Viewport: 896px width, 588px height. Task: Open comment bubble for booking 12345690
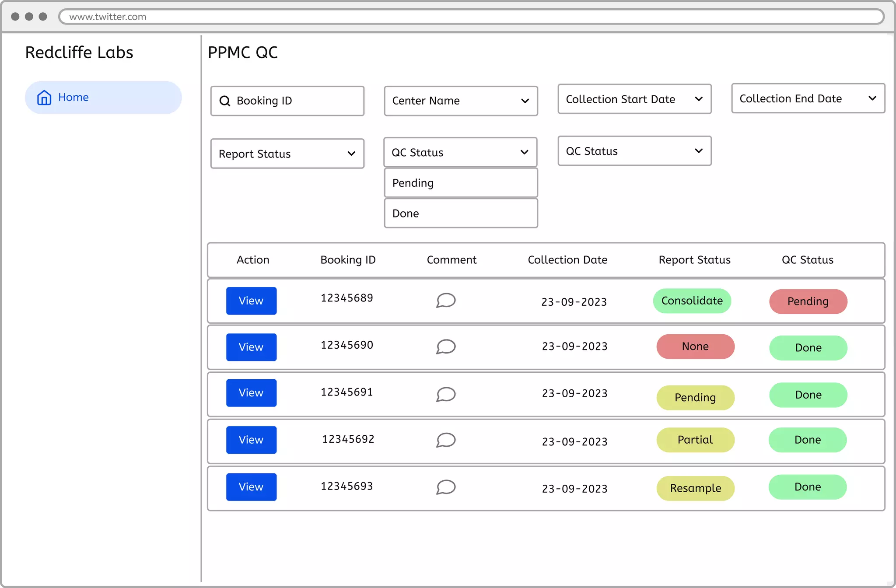[446, 347]
